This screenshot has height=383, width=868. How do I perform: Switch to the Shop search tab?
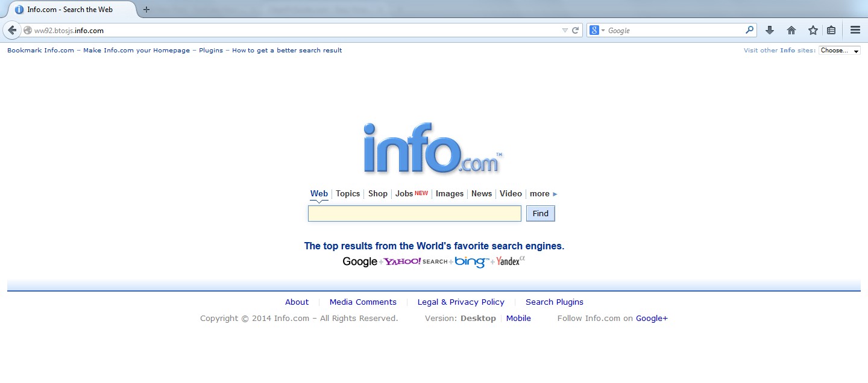click(x=378, y=194)
